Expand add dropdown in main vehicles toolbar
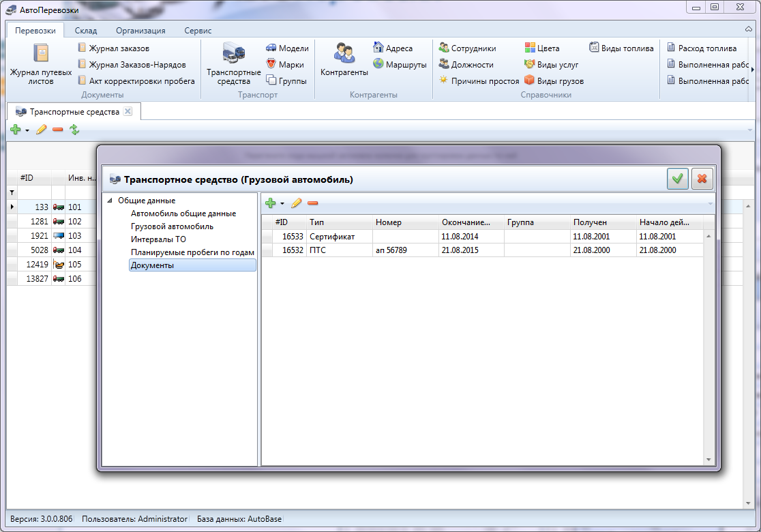 tap(27, 130)
